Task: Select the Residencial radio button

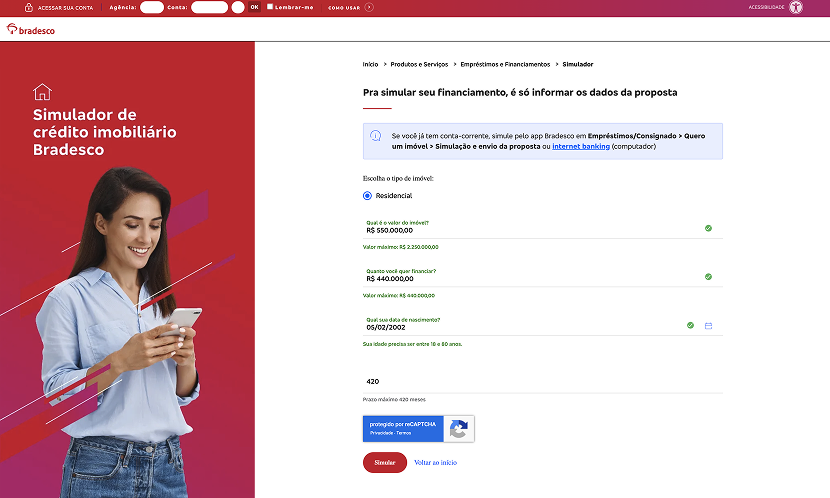Action: click(367, 196)
